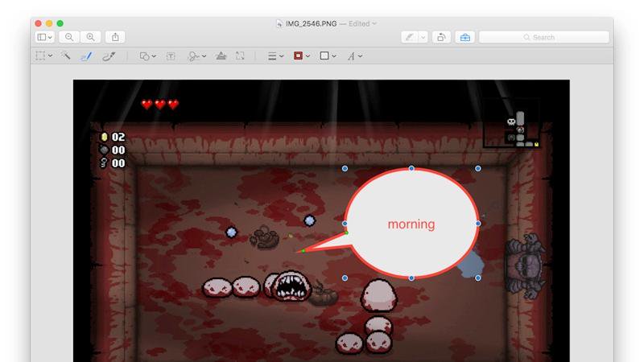Click the speech bubble's left-middle blue handle
Viewport: 644px width, 362px height.
[x=345, y=224]
